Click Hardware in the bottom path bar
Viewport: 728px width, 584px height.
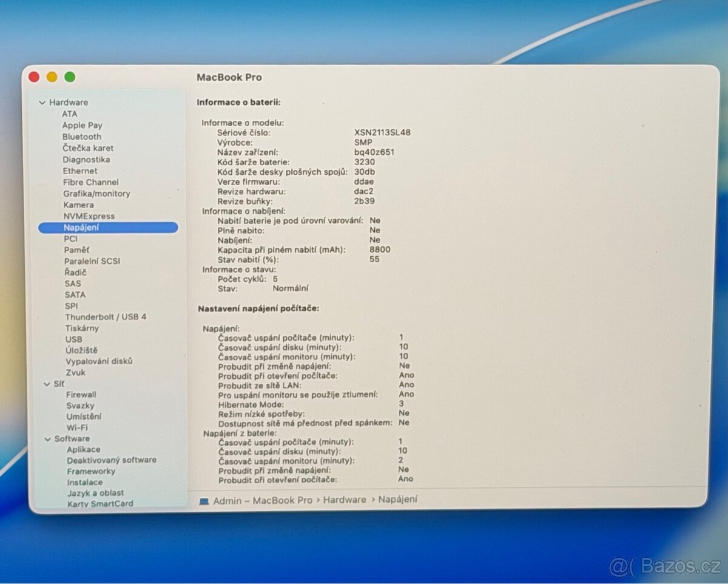(x=344, y=500)
